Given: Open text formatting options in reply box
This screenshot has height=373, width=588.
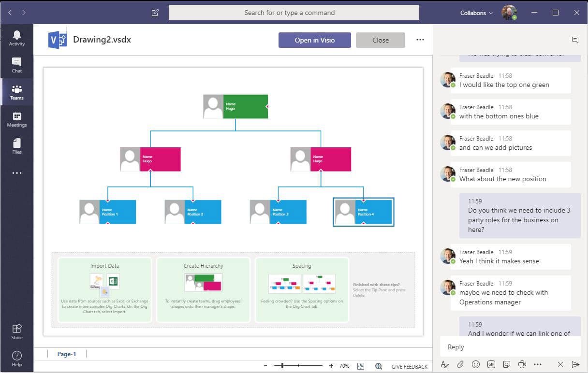Looking at the screenshot, I should [445, 364].
